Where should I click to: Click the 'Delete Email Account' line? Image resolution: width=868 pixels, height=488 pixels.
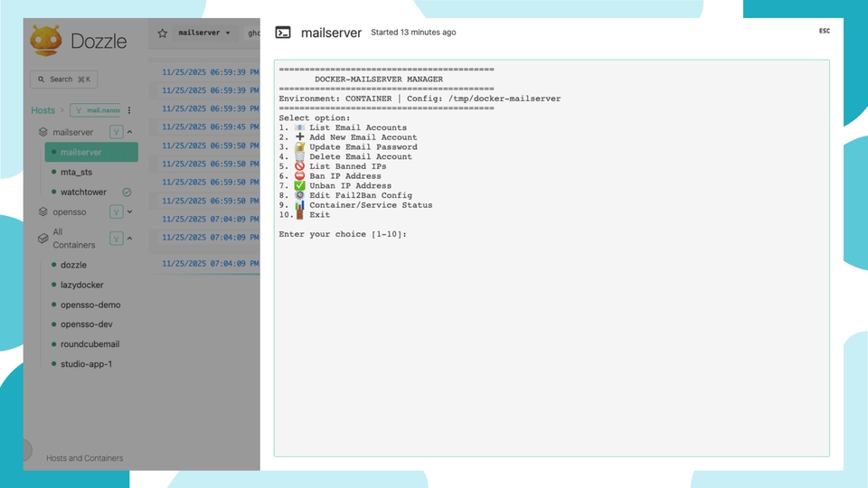[x=345, y=156]
